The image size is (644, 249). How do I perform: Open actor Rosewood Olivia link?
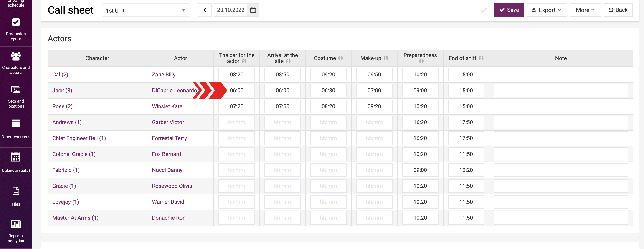click(172, 186)
